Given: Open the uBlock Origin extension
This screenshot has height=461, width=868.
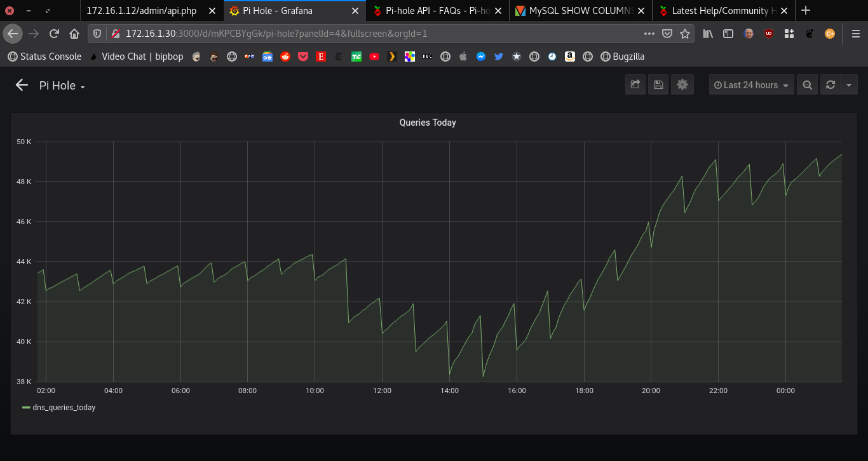Looking at the screenshot, I should click(x=768, y=33).
